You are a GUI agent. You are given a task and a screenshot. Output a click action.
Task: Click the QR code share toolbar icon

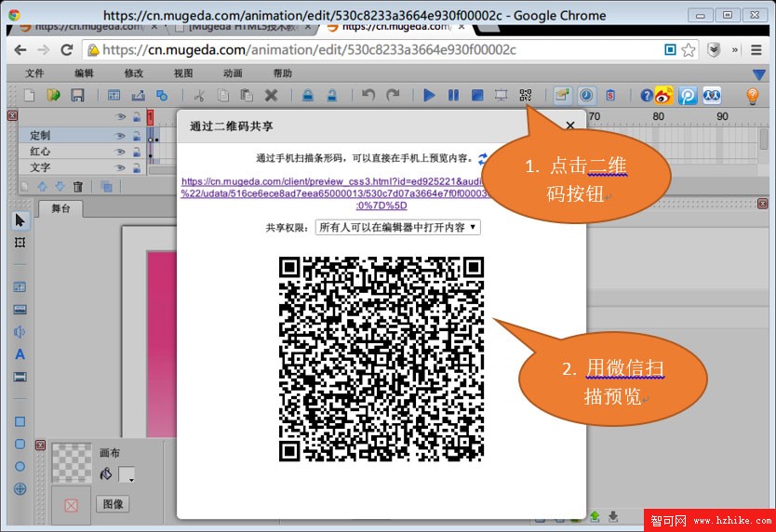click(526, 95)
